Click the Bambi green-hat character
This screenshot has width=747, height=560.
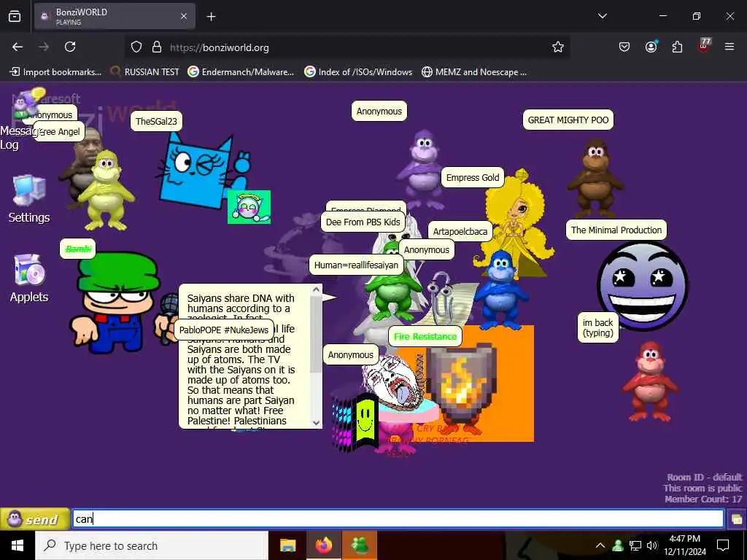[117, 303]
